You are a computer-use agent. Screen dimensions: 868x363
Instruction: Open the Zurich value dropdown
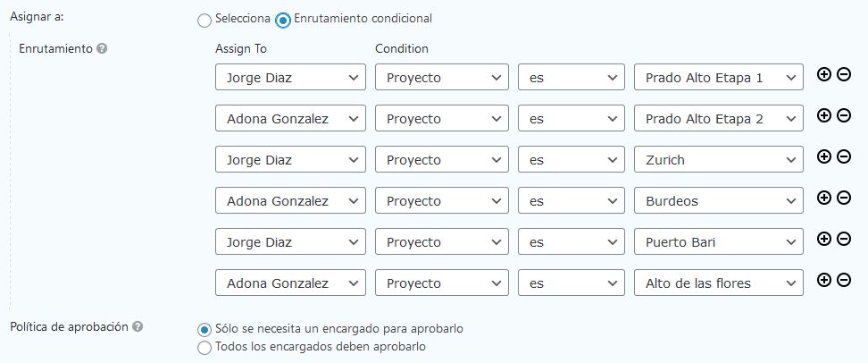[x=719, y=160]
